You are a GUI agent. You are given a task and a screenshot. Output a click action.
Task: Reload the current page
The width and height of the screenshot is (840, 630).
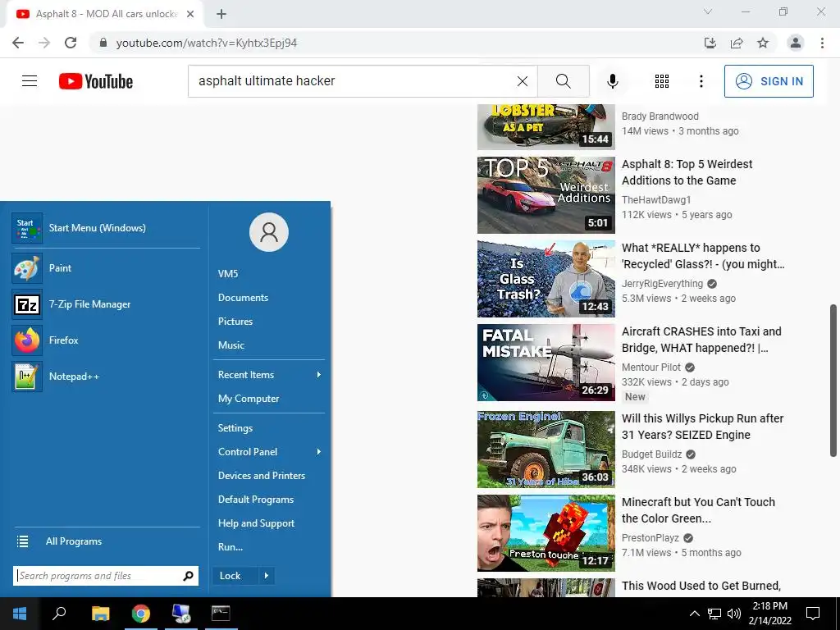71,43
